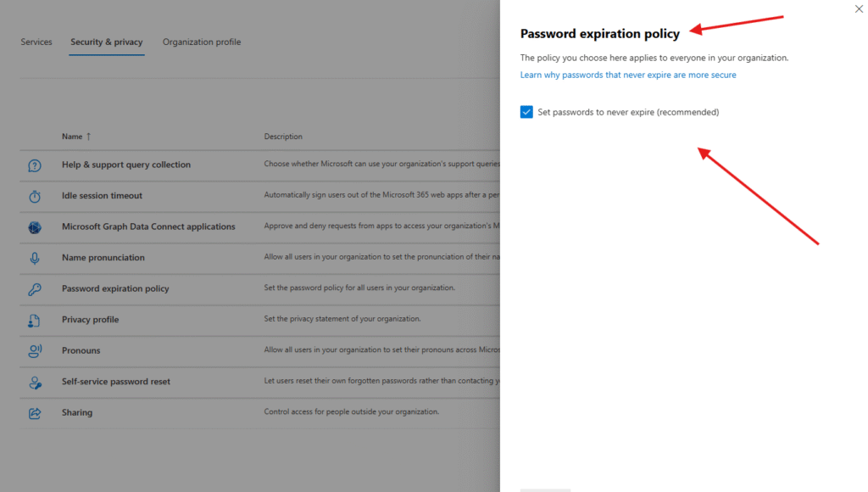This screenshot has width=868, height=492.
Task: Click the Description column header
Action: pos(283,137)
